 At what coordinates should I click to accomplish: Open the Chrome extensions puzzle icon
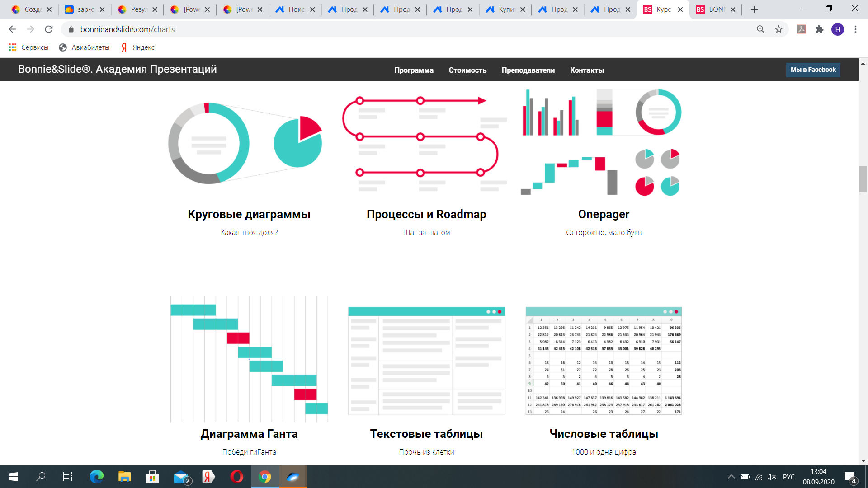click(x=819, y=29)
